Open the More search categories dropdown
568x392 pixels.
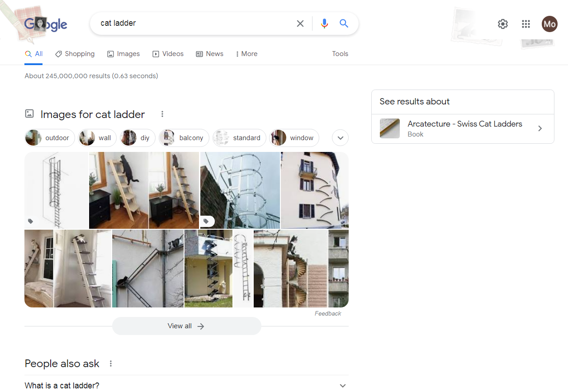[x=246, y=54]
